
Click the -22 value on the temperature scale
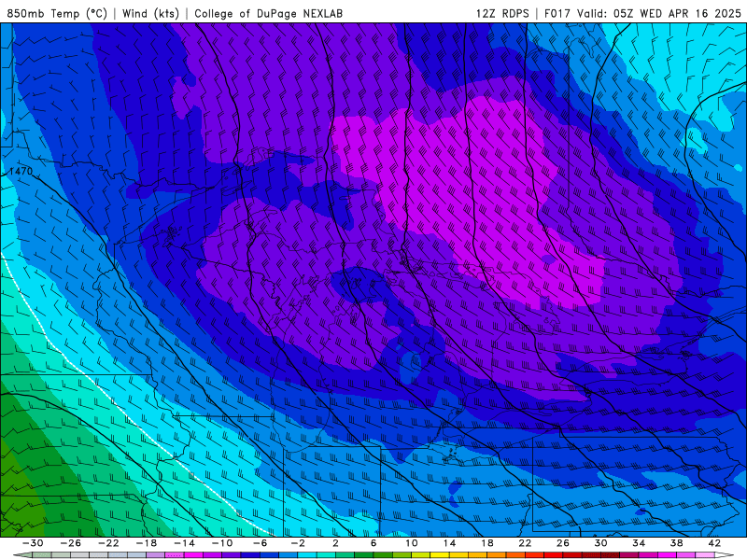108,543
